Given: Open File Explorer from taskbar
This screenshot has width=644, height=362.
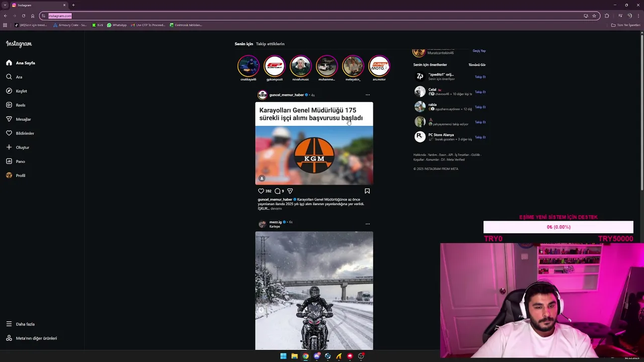Looking at the screenshot, I should click(294, 356).
